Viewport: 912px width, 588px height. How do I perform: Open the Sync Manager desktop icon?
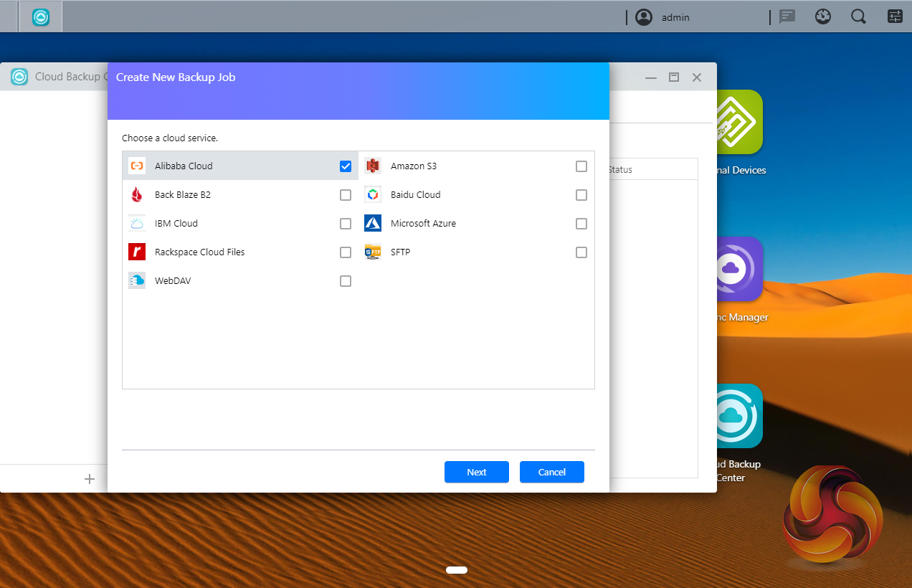(x=738, y=269)
